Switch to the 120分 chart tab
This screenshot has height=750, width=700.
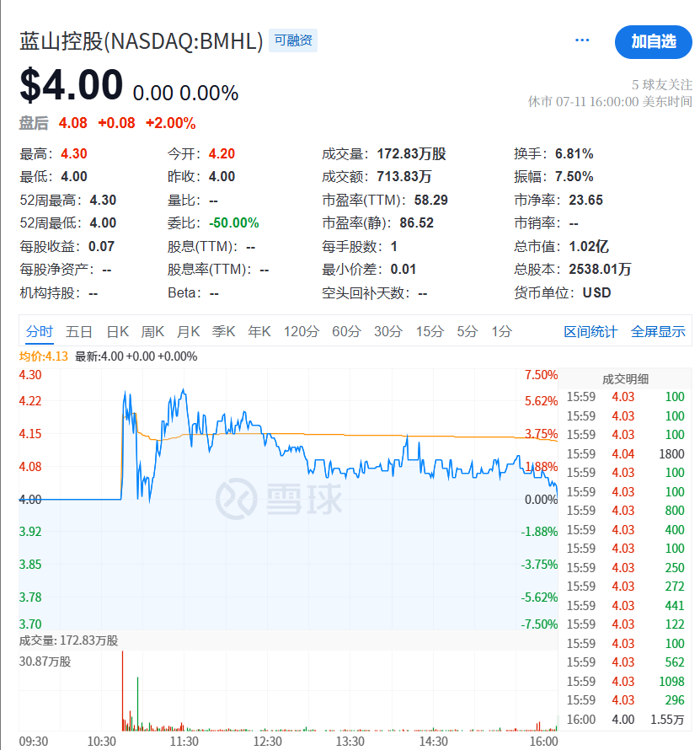pos(302,331)
